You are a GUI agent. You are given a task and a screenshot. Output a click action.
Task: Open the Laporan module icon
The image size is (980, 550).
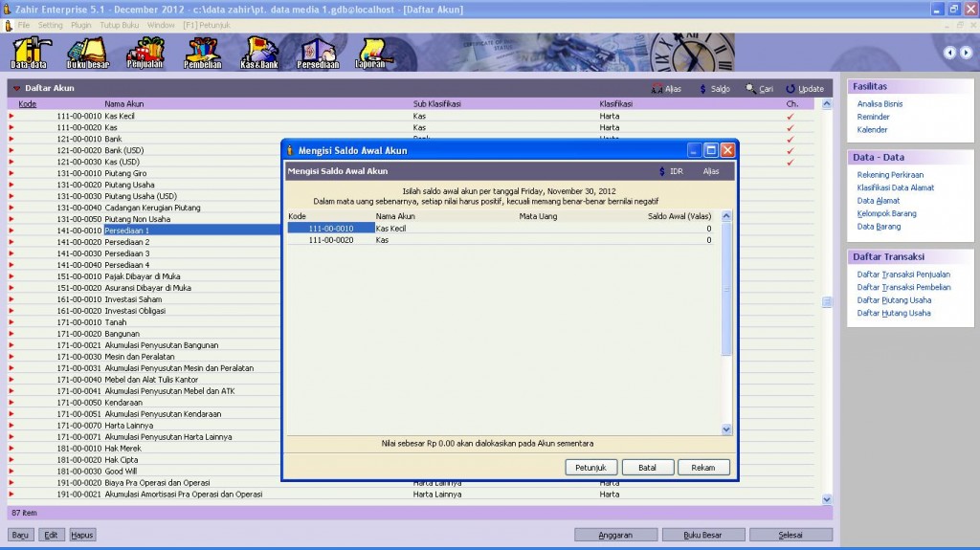[373, 54]
